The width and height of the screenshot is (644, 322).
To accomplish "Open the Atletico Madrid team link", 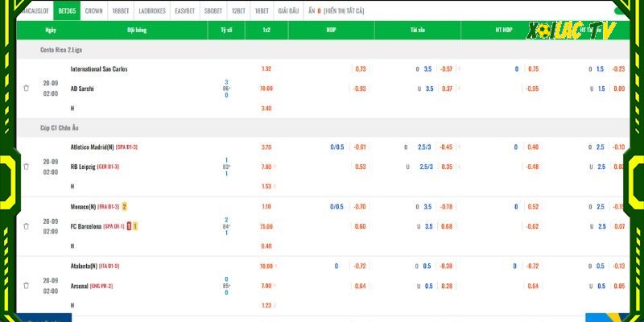I will [x=93, y=147].
